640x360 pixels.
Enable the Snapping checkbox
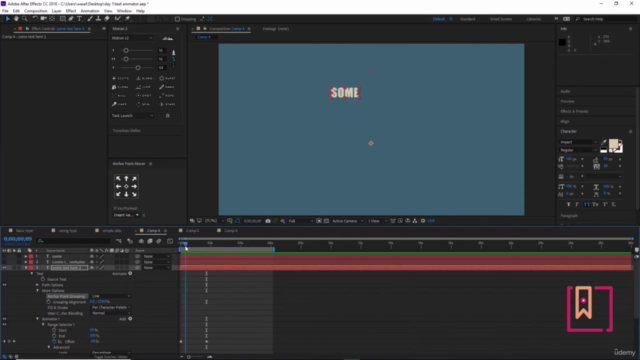pos(178,19)
